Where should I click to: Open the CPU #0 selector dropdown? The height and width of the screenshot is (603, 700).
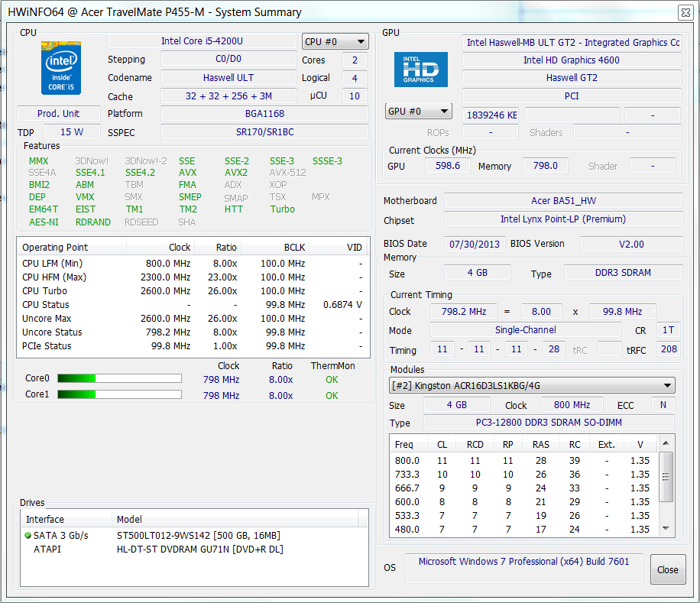(x=335, y=42)
